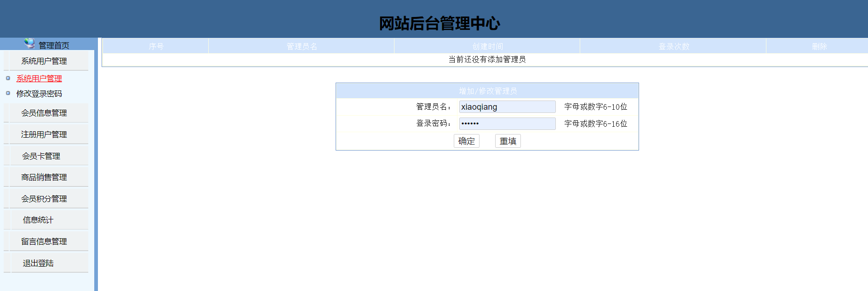Click the 管理员名 input field with xiaoqiang
This screenshot has height=291, width=868.
pos(507,107)
